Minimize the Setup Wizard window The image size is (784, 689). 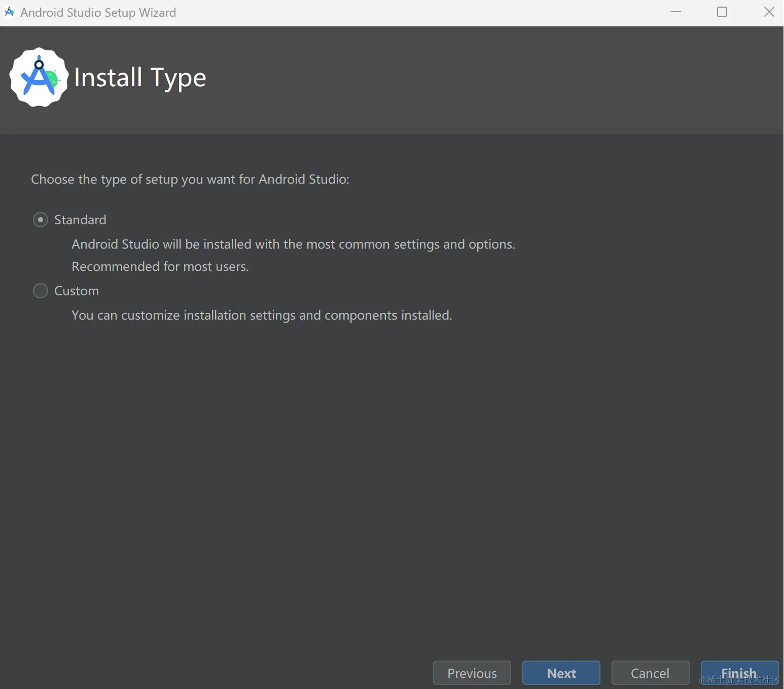coord(675,12)
